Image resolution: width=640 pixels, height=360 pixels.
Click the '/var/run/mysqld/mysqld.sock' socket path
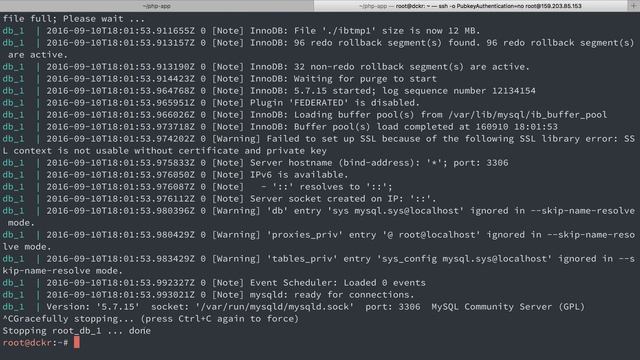[x=275, y=307]
